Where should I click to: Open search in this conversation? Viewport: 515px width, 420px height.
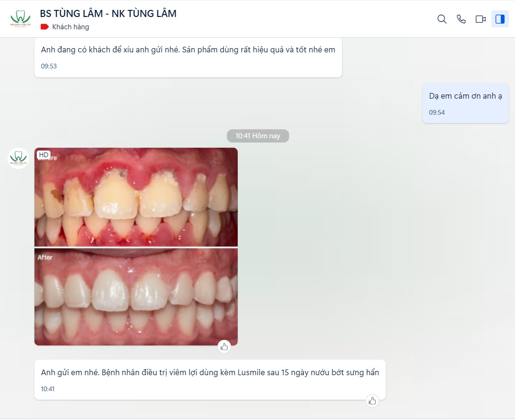442,19
